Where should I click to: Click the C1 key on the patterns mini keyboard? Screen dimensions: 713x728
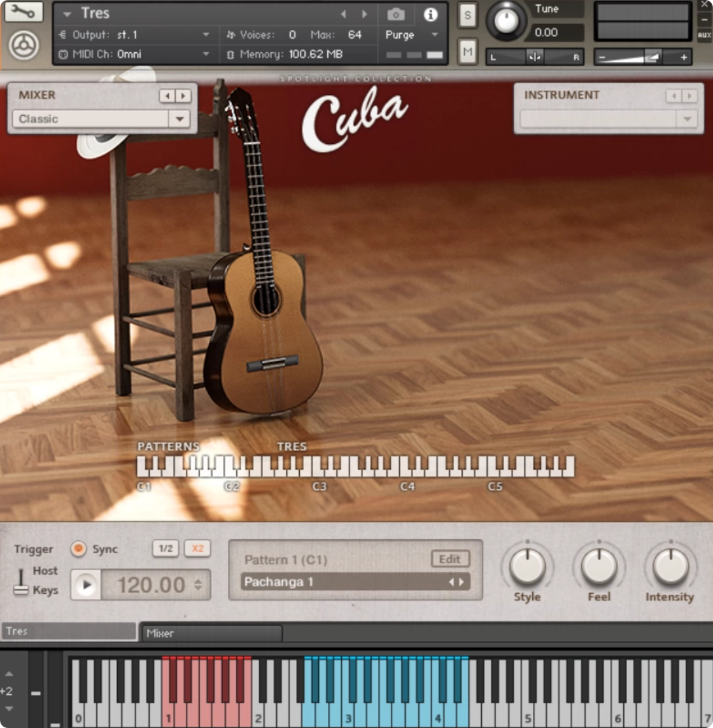pyautogui.click(x=141, y=467)
